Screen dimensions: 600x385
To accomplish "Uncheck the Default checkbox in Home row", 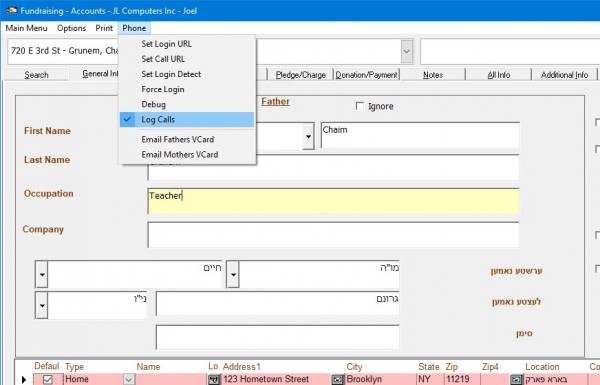I will 47,380.
